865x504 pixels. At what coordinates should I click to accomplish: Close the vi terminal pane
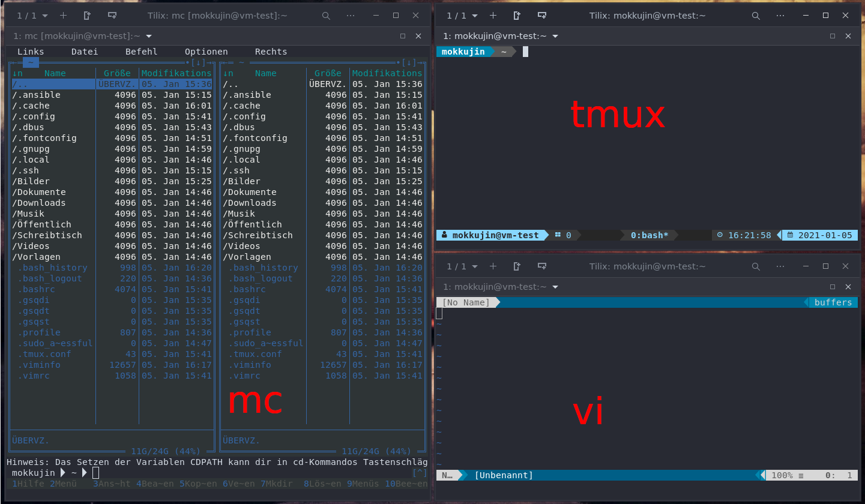[x=849, y=287]
